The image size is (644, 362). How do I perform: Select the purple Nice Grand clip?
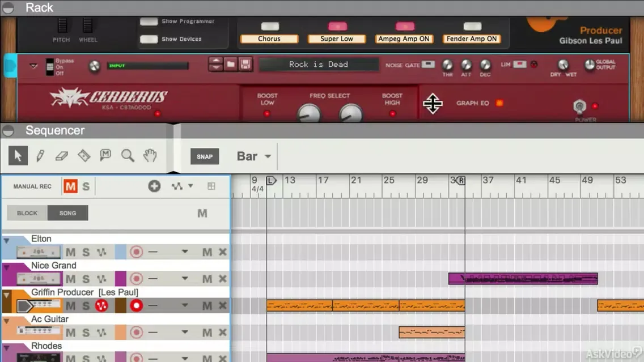coord(523,279)
